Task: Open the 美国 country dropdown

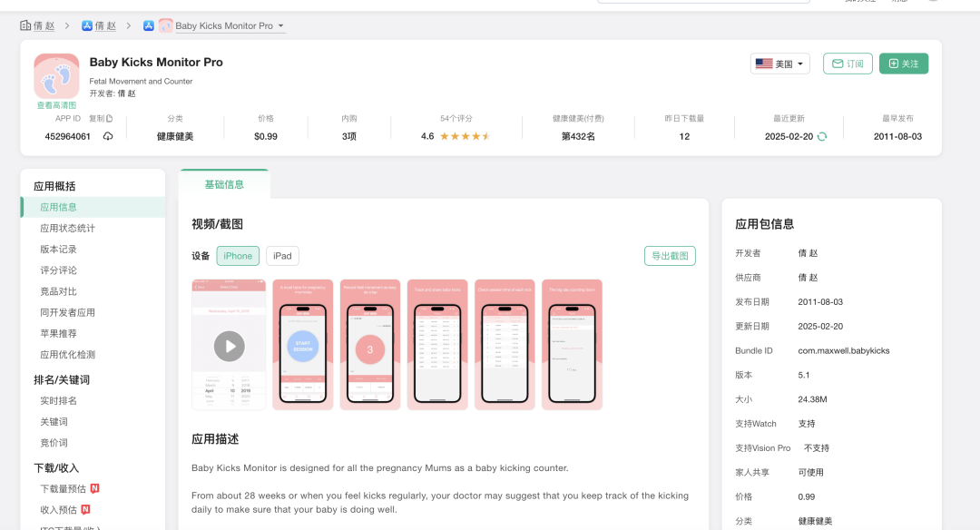Action: coord(780,64)
